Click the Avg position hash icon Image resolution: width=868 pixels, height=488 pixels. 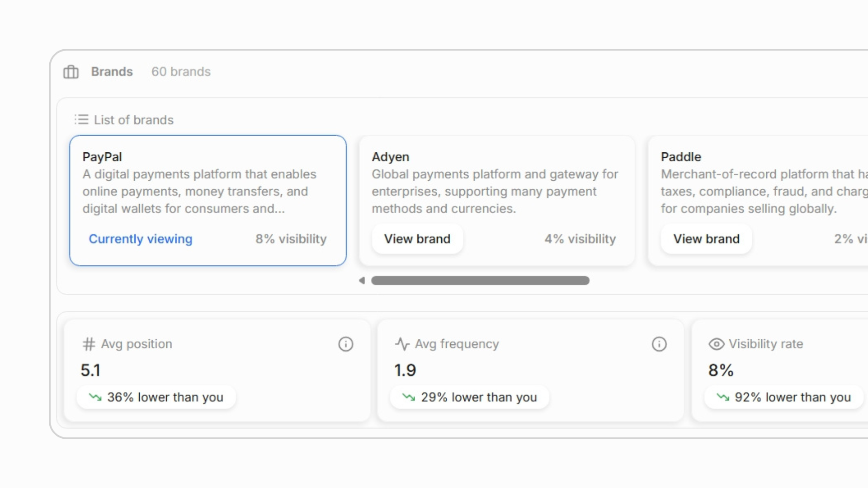point(89,344)
